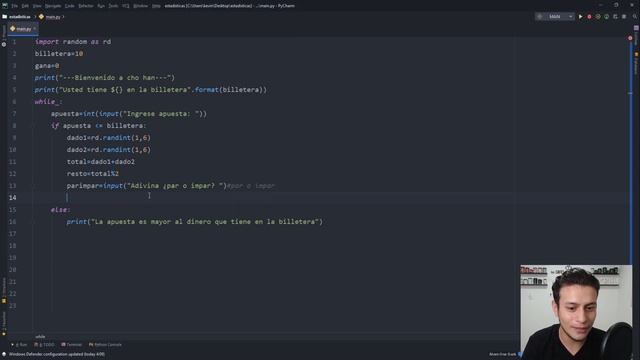Open the MAIN run configuration dropdown
Image resolution: width=640 pixels, height=360 pixels.
click(555, 17)
